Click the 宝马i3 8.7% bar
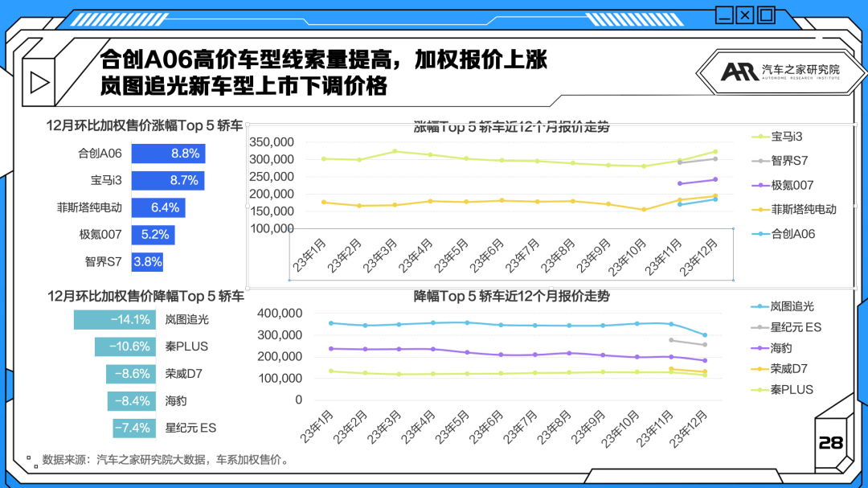The width and height of the screenshot is (868, 488). [x=167, y=181]
